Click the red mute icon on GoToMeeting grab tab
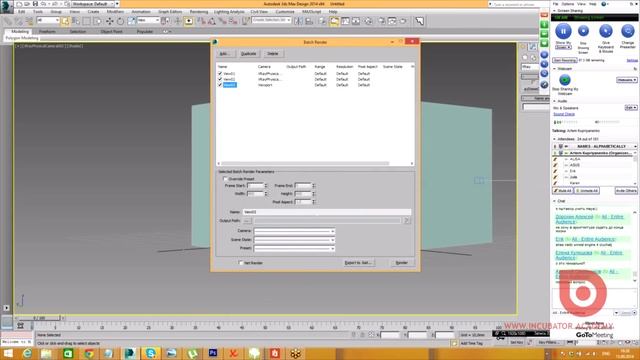Image resolution: width=640 pixels, height=360 pixels. tap(544, 15)
